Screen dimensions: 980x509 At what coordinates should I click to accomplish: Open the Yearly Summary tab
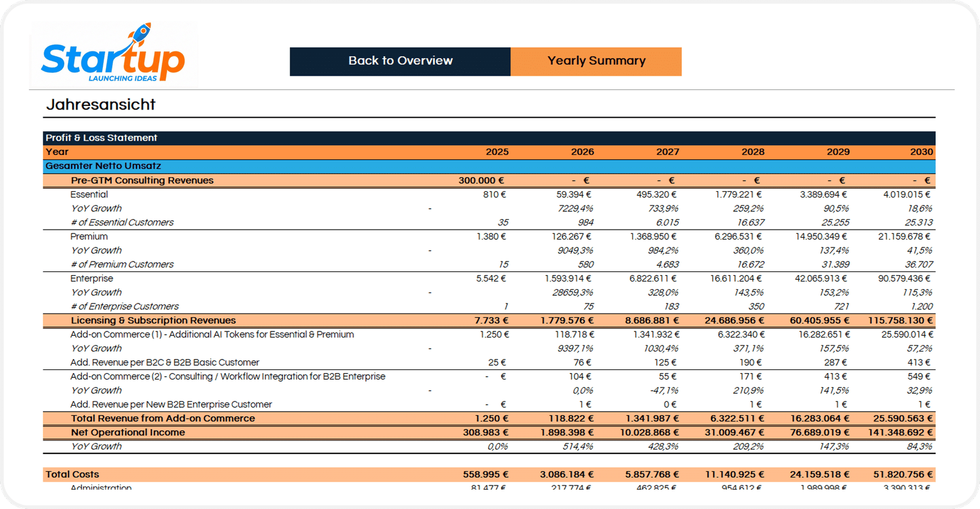coord(596,61)
